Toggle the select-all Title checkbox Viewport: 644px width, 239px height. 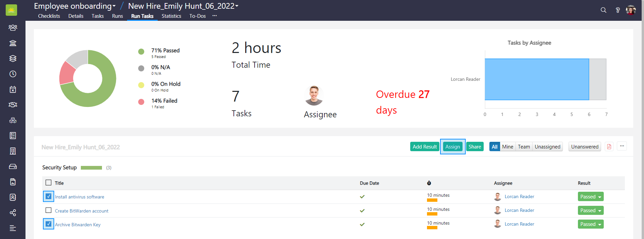[x=49, y=183]
